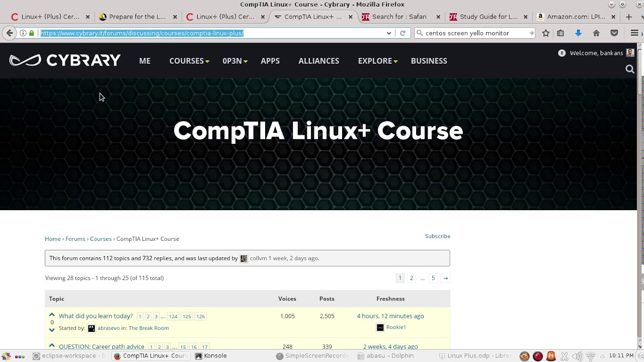Open the Cybrary site search magnifier

[x=630, y=69]
